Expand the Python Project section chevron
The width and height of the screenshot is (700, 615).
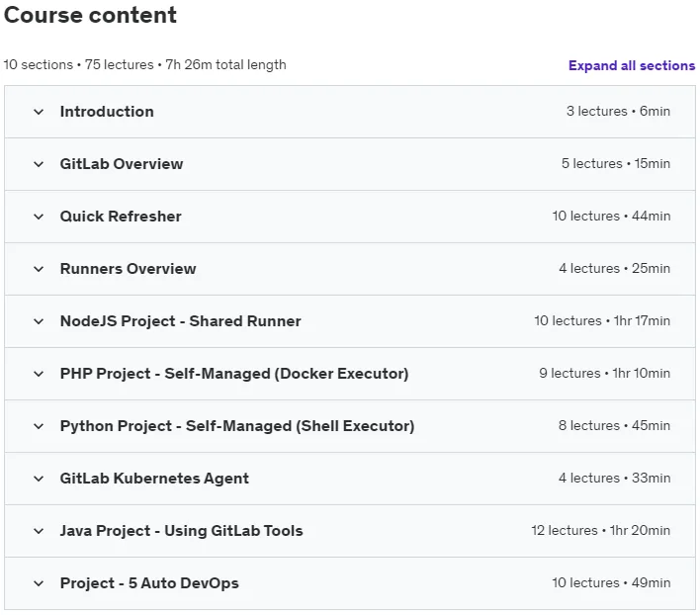coord(39,426)
